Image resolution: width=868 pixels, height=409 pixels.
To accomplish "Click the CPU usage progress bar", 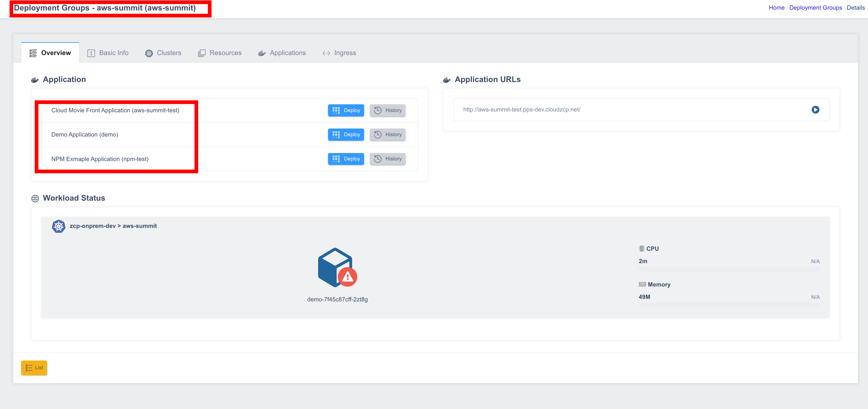I will (x=729, y=269).
